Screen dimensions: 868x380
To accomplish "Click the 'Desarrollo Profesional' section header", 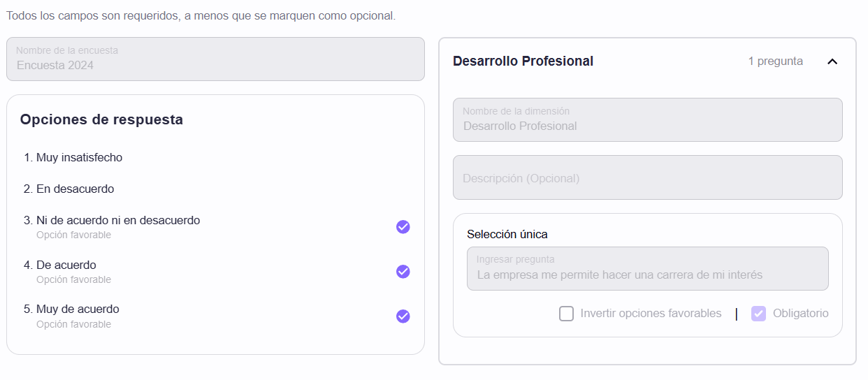I will pos(523,61).
